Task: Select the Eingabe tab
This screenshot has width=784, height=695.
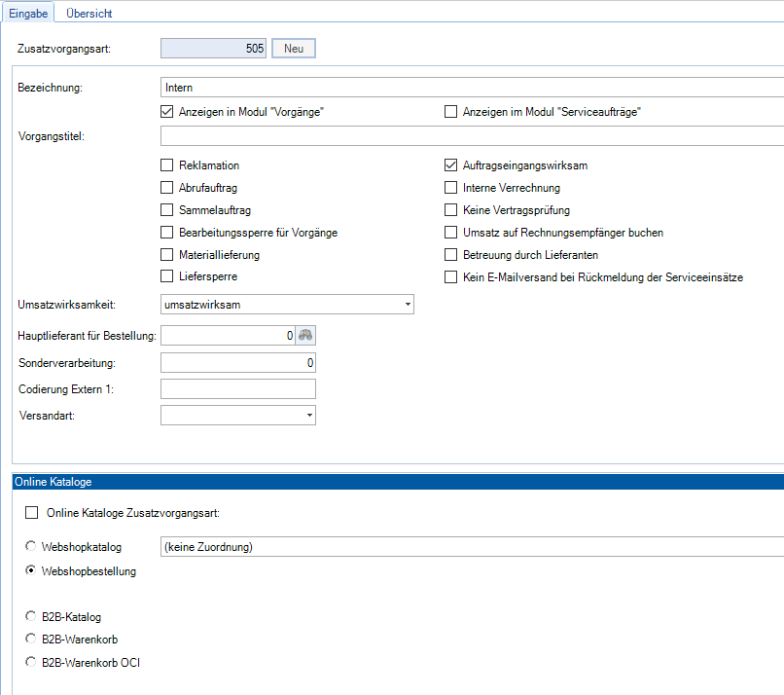Action: coord(28,14)
